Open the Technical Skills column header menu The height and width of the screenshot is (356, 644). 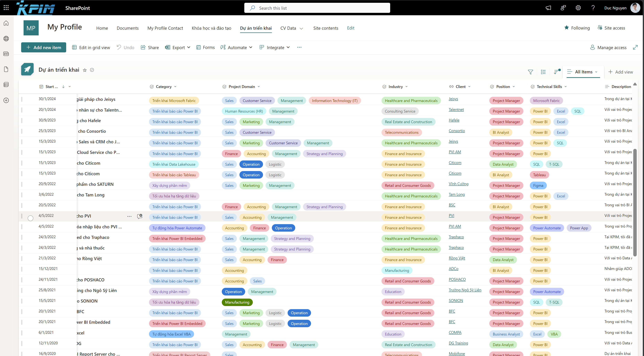click(x=549, y=87)
